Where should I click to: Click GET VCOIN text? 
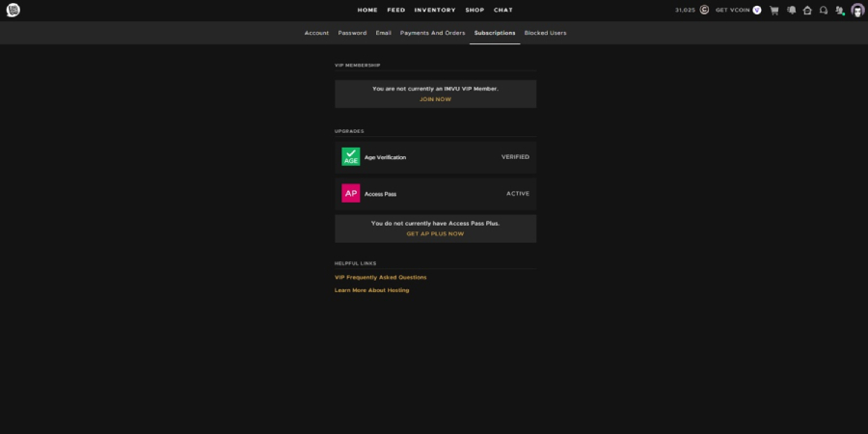coord(732,10)
